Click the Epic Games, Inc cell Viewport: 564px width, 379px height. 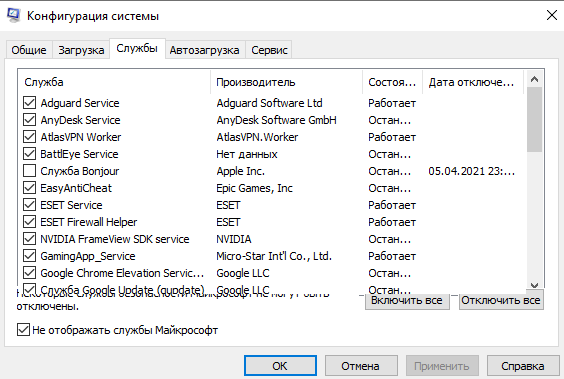coord(254,188)
